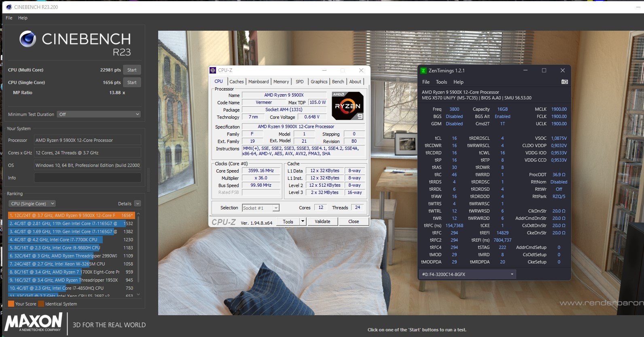Click the tCL value 16 in ZenTimings
Image resolution: width=644 pixels, height=337 pixels.
[454, 138]
